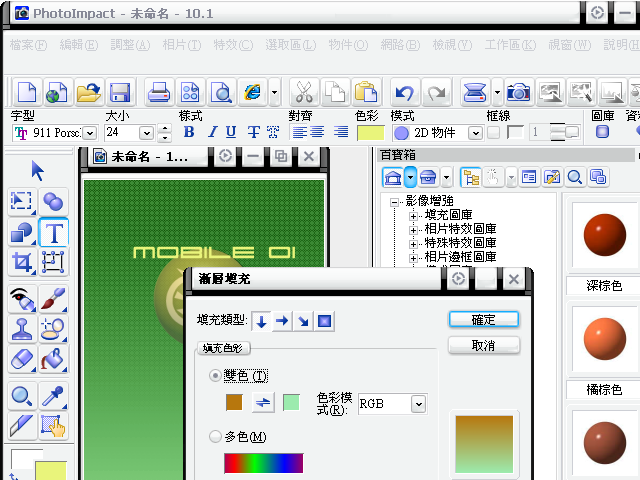
Task: Toggle italic text style
Action: (212, 132)
